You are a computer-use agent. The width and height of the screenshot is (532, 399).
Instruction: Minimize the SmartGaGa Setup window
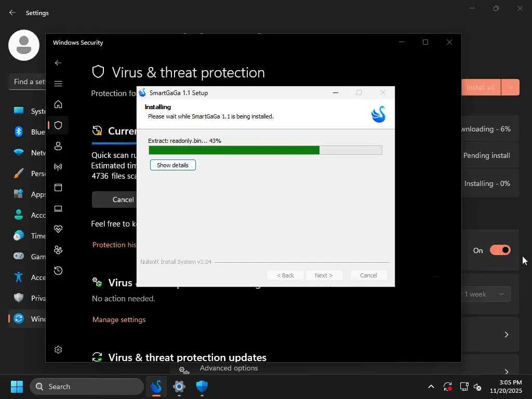pos(336,92)
